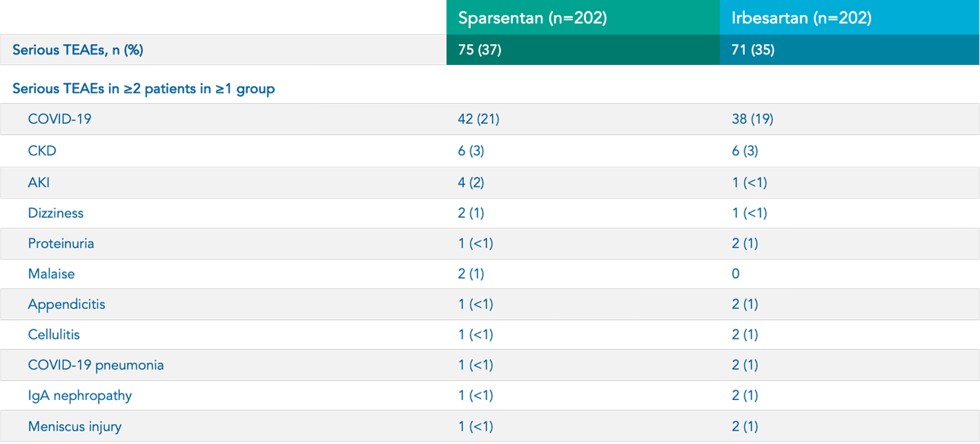Select the AKI row label

pyautogui.click(x=38, y=183)
